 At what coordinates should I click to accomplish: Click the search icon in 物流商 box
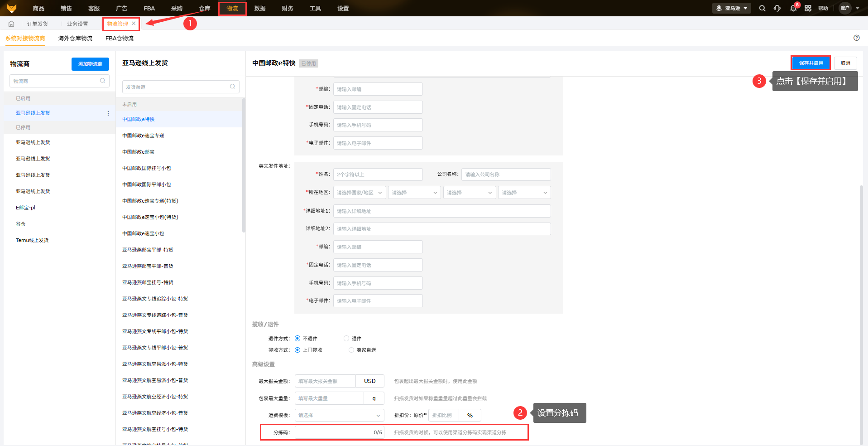point(102,81)
